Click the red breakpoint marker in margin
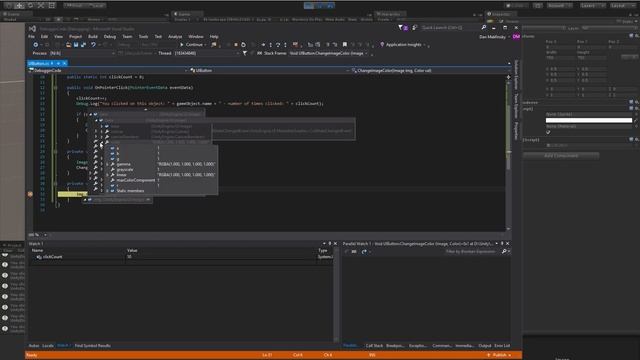Viewport: 640px width, 360px height. click(30, 194)
